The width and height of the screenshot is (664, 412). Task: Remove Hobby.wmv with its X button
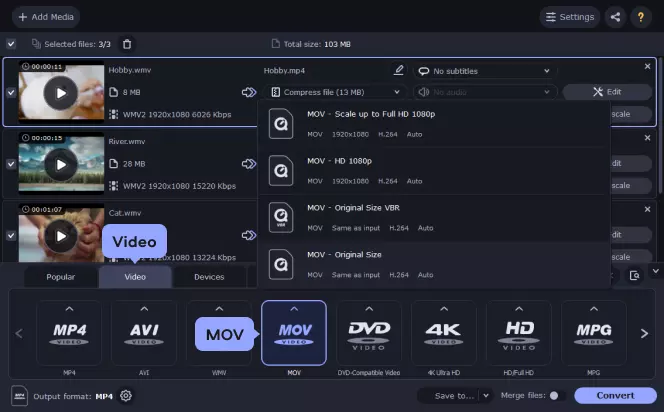point(647,66)
